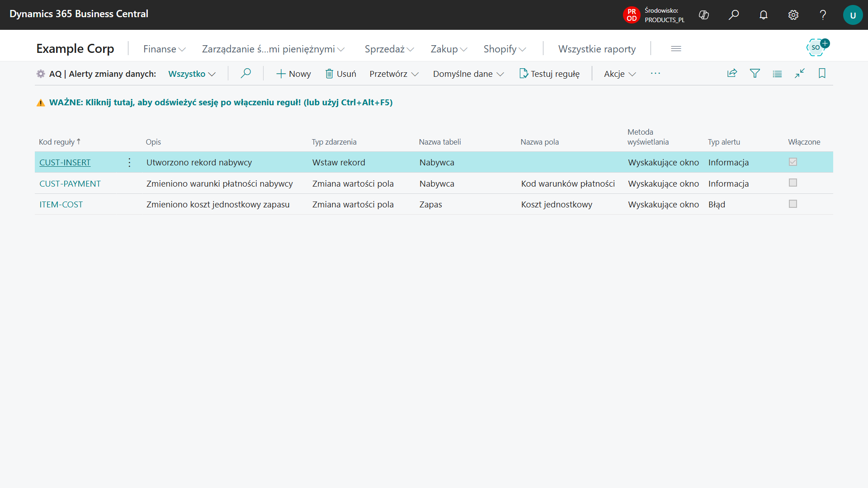The width and height of the screenshot is (868, 488).
Task: Open the Sprzedaż navigation menu
Action: (389, 49)
